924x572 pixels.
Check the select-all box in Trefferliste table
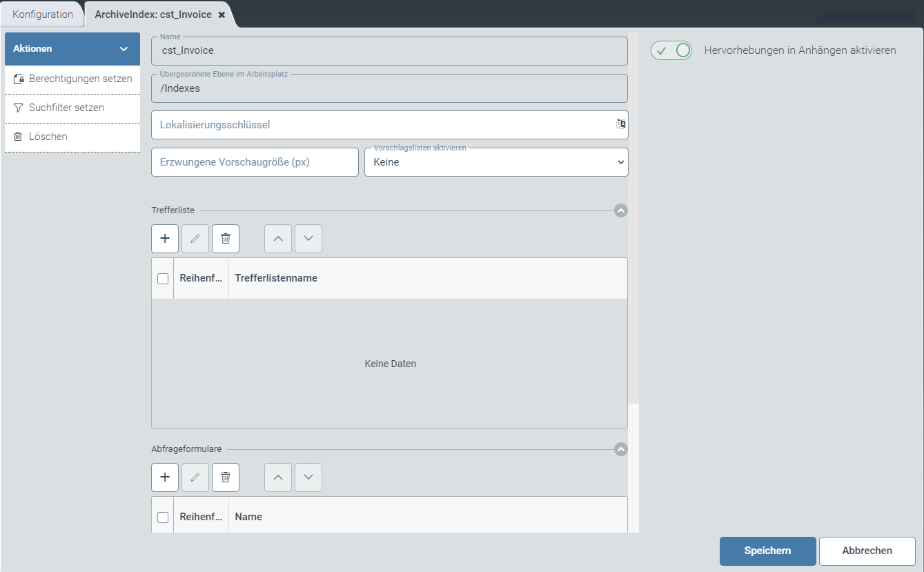click(x=163, y=279)
